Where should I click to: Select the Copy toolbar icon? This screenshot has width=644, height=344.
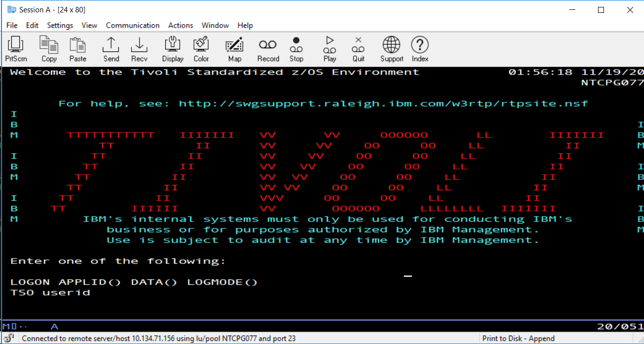point(49,49)
